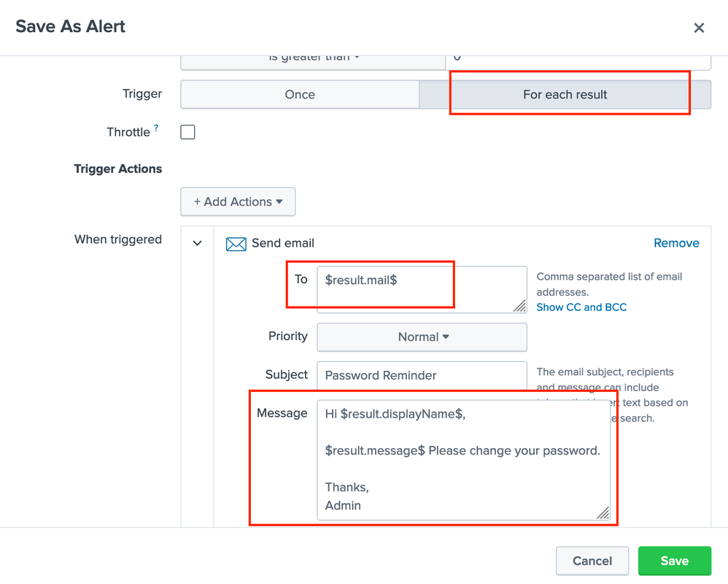
Task: Click the Throttle help question mark
Action: tap(156, 128)
